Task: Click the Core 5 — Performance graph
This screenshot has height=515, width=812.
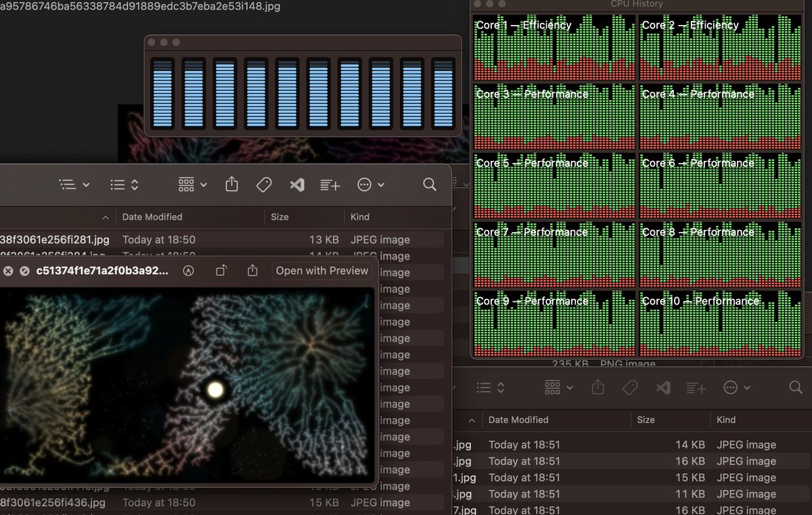Action: (555, 185)
